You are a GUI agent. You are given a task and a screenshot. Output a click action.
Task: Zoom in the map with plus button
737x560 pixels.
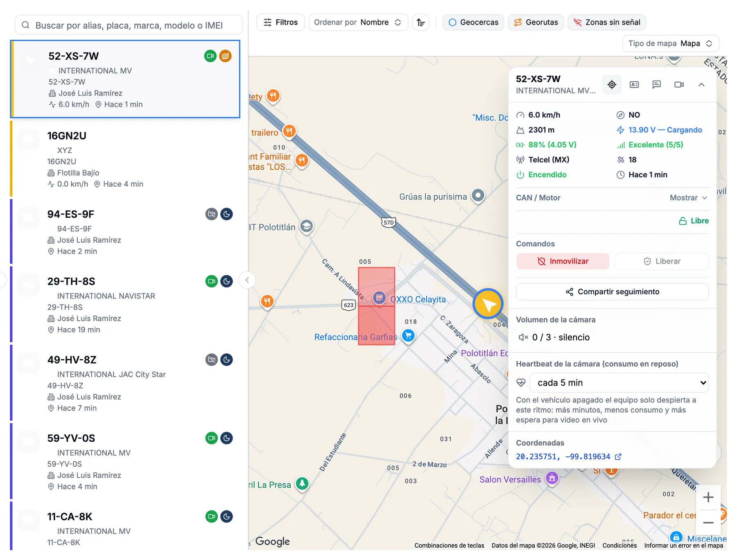click(708, 497)
